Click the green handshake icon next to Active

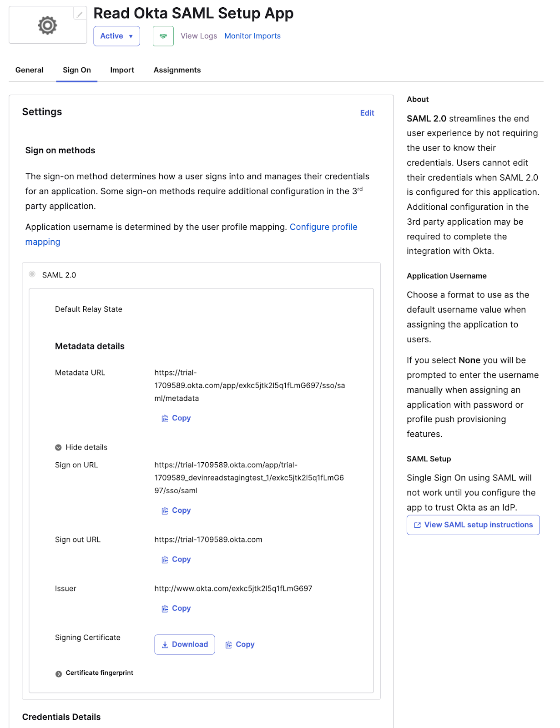coord(163,36)
